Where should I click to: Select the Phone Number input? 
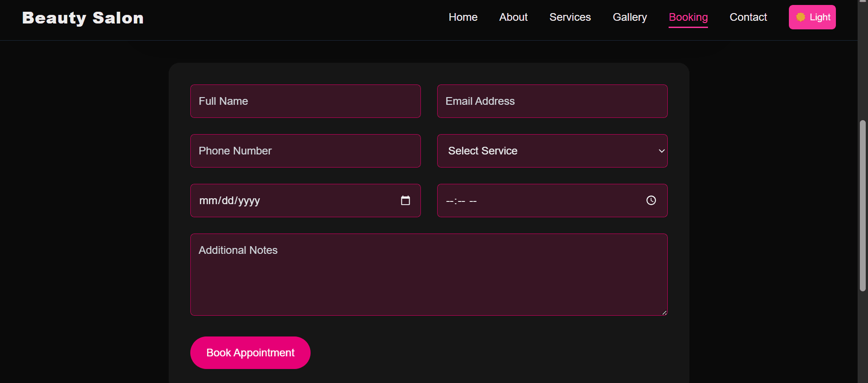pyautogui.click(x=305, y=151)
